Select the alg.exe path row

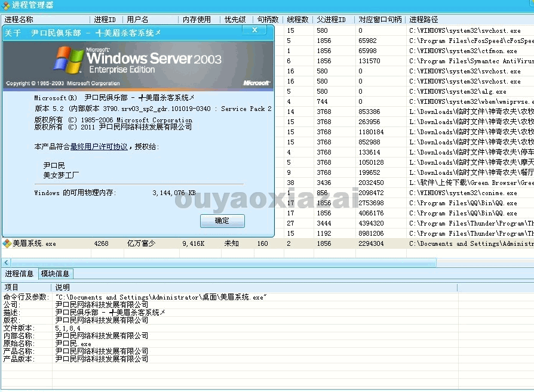click(x=458, y=91)
